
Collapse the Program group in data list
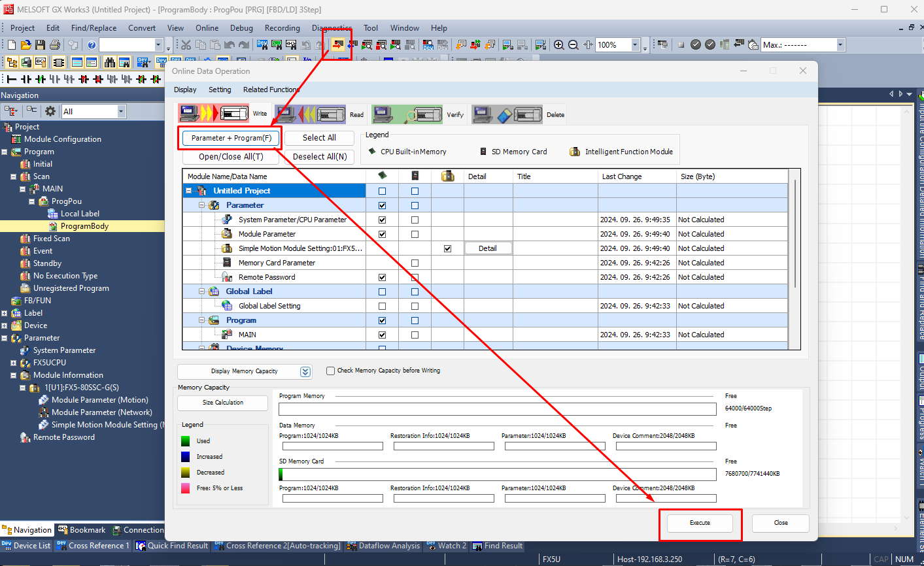click(x=202, y=320)
